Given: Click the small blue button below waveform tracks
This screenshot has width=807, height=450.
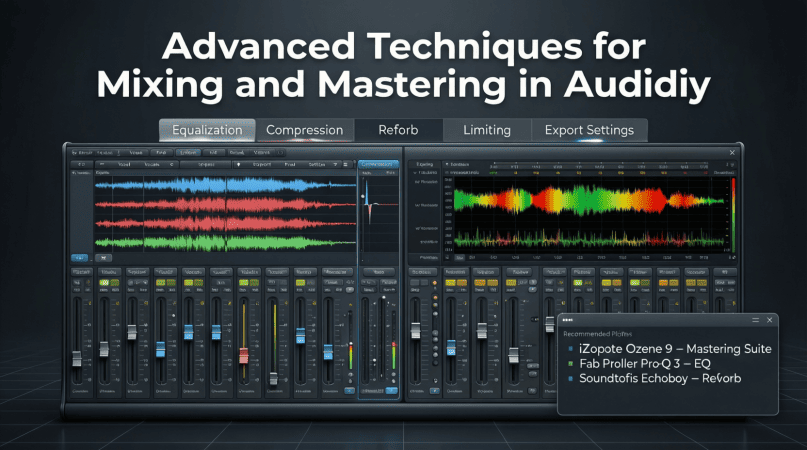Looking at the screenshot, I should [78, 256].
